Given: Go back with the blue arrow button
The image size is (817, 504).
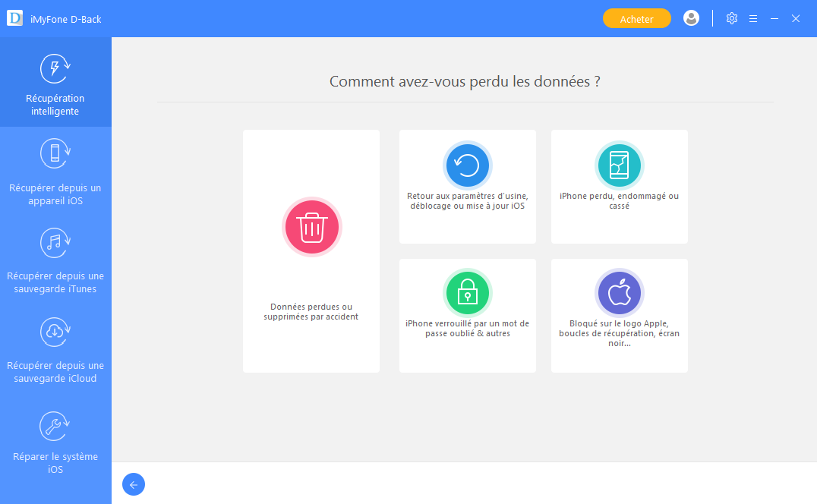Looking at the screenshot, I should click(134, 484).
